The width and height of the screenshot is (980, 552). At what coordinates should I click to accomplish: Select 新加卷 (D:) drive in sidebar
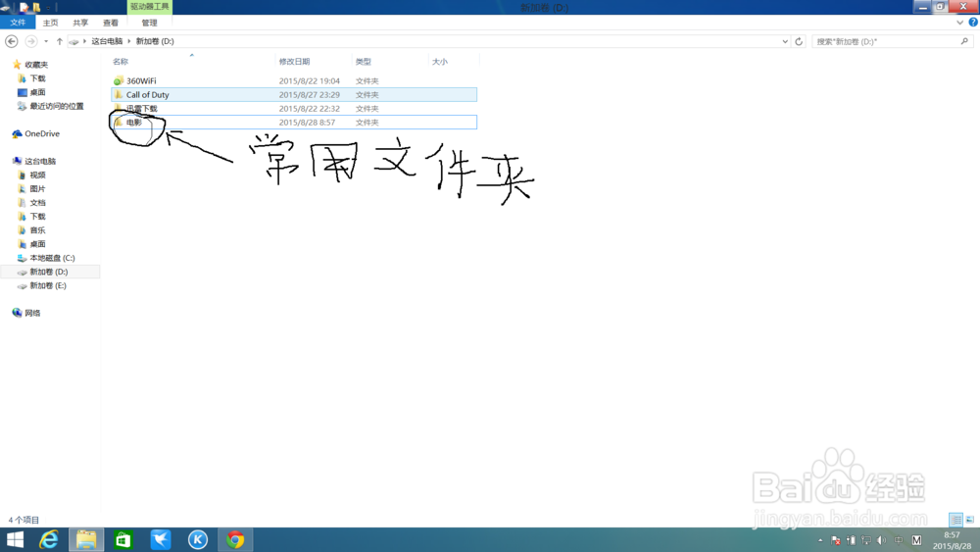click(x=49, y=272)
